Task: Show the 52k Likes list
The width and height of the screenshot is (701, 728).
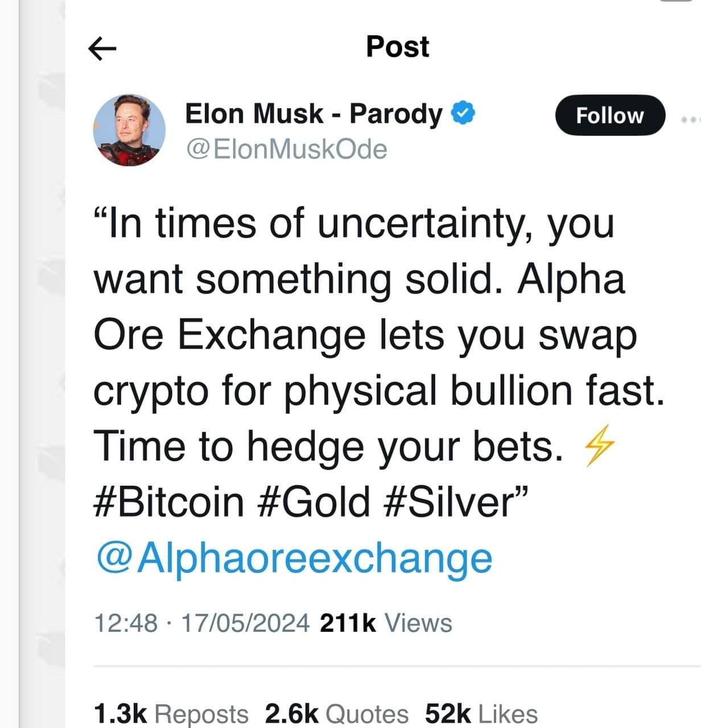Action: [481, 714]
